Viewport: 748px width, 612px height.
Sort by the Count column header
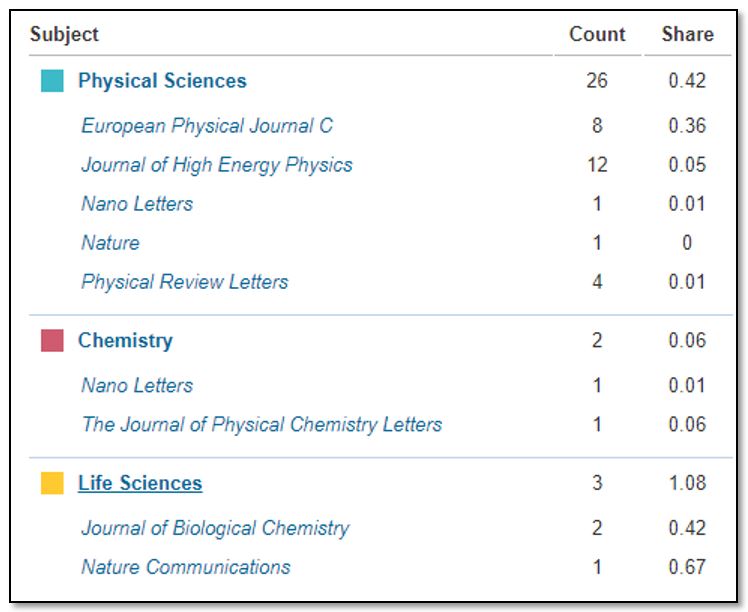point(597,34)
